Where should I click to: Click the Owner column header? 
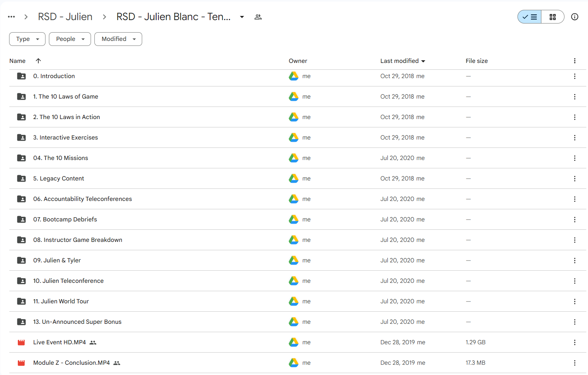coord(298,61)
